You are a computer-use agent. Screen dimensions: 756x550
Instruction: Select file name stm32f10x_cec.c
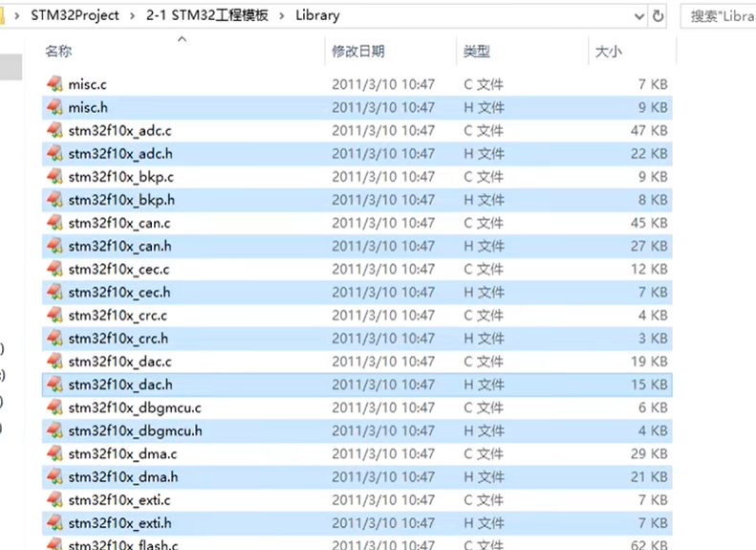(119, 270)
